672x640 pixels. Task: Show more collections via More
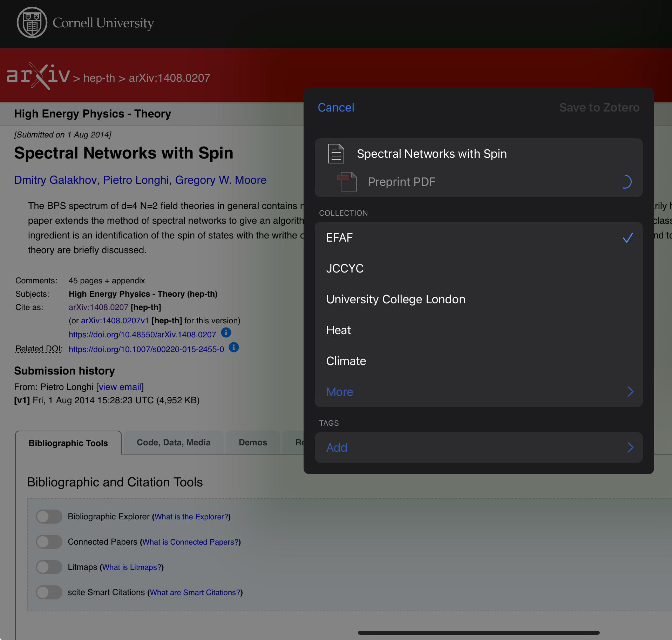coord(478,392)
